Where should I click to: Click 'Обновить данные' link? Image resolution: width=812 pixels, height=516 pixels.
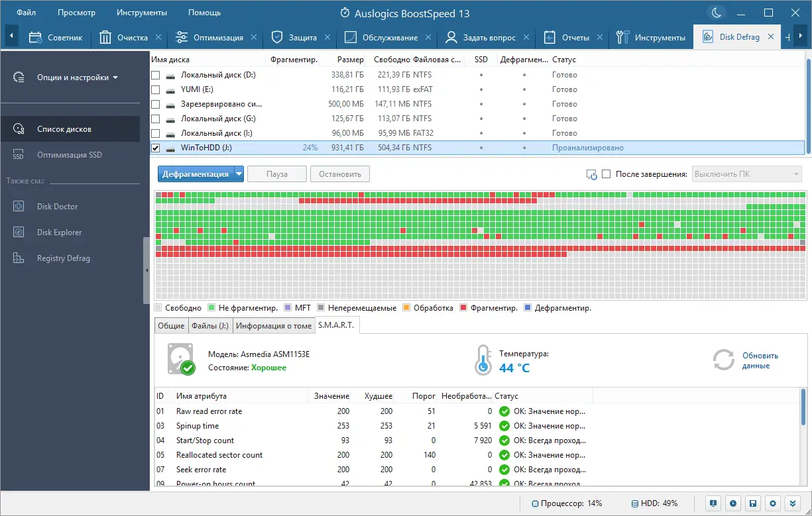(x=760, y=360)
